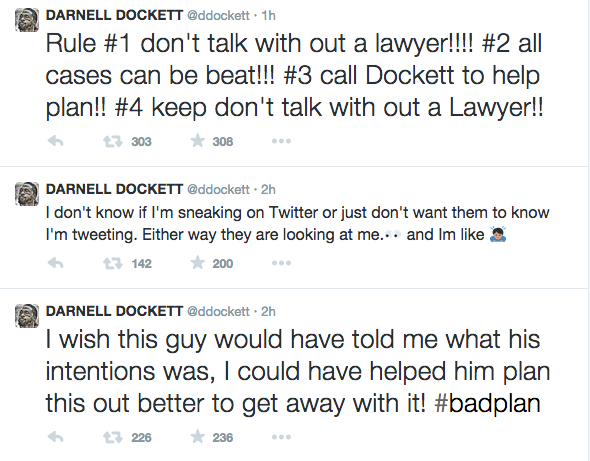Retweet the tweet with 142 retweets
Image resolution: width=590 pixels, height=461 pixels.
coord(113,263)
